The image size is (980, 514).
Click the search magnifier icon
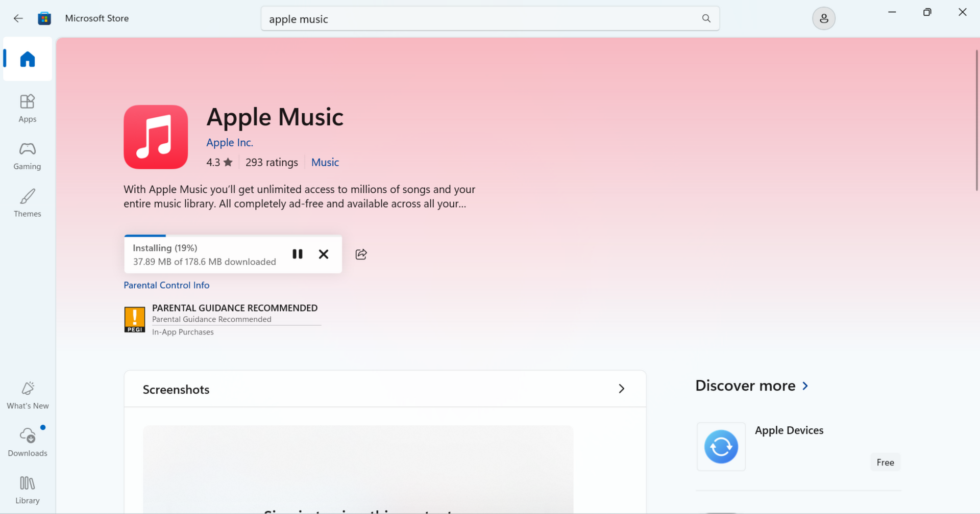click(x=706, y=18)
